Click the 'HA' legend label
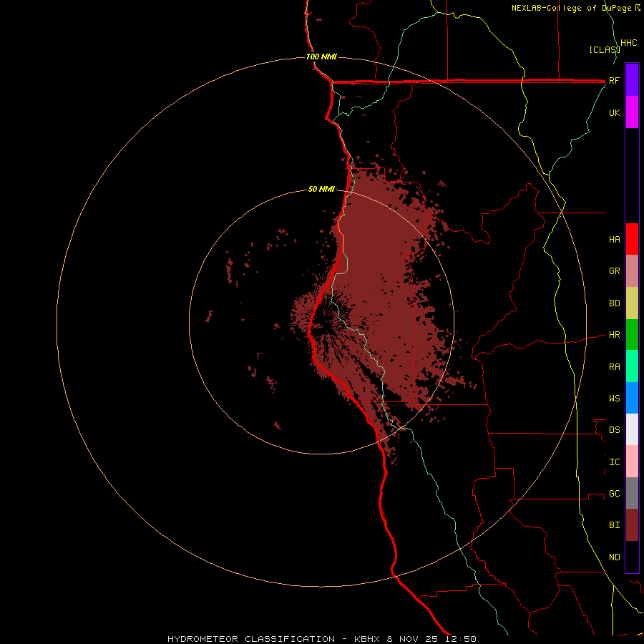The width and height of the screenshot is (644, 644). [614, 239]
